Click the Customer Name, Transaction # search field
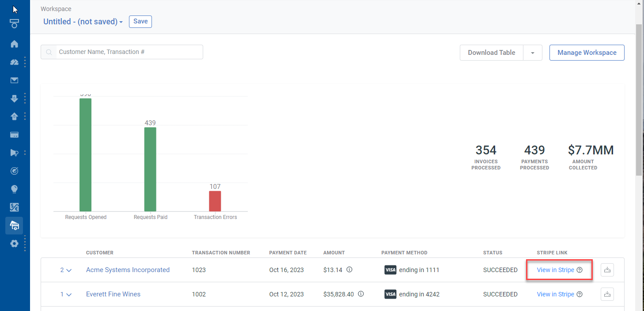644x311 pixels. point(128,52)
